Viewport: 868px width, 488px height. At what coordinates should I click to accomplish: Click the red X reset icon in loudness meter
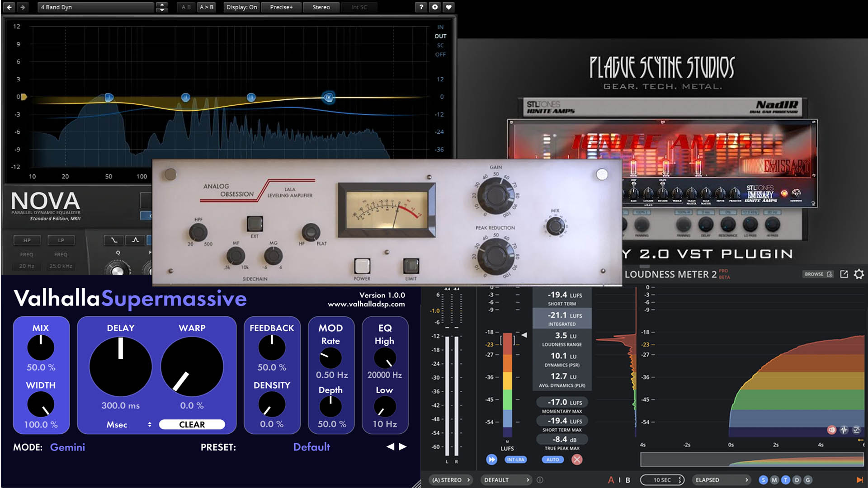576,460
